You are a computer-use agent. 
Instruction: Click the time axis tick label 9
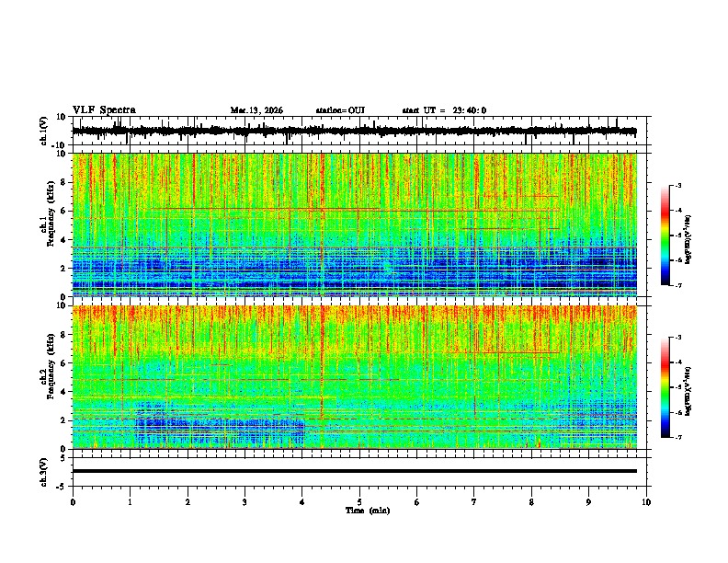click(x=588, y=502)
